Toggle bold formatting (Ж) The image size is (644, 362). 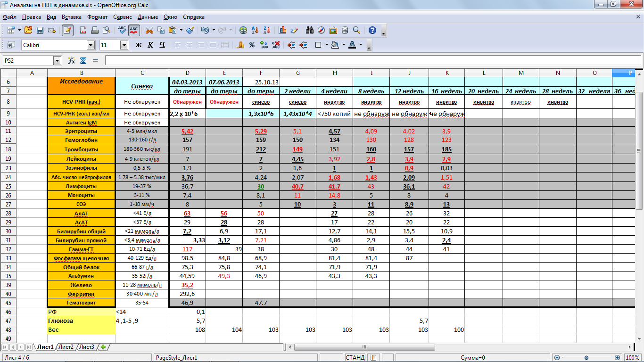tap(139, 45)
